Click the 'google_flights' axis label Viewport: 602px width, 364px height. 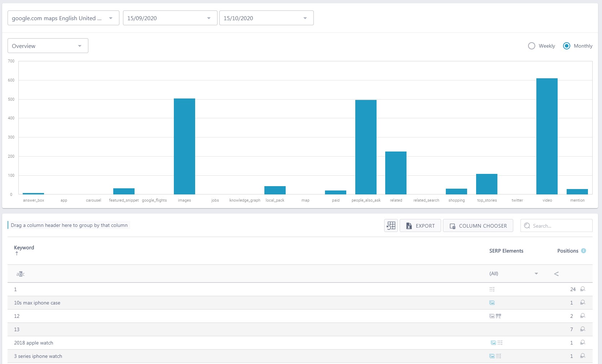click(154, 200)
